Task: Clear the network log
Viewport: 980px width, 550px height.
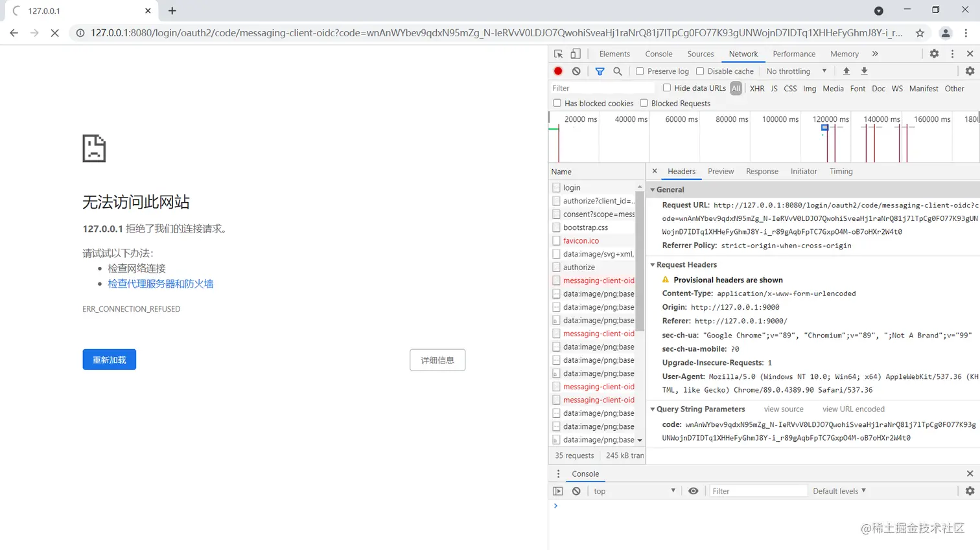Action: click(x=576, y=71)
